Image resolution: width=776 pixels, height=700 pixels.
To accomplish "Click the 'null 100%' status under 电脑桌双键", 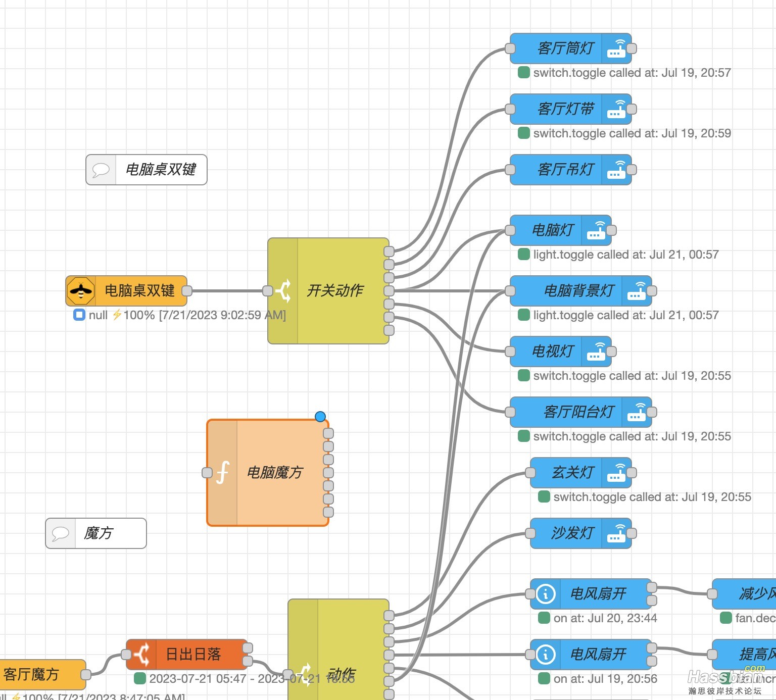I will point(187,315).
